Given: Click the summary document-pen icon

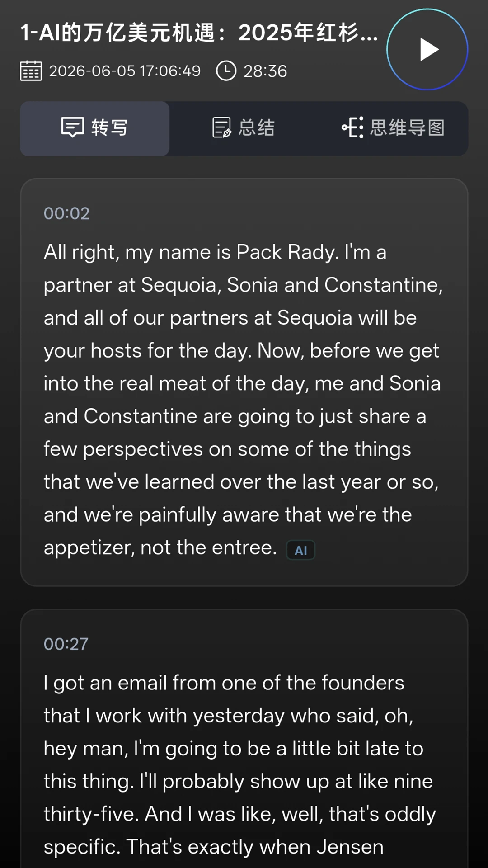Looking at the screenshot, I should click(222, 127).
